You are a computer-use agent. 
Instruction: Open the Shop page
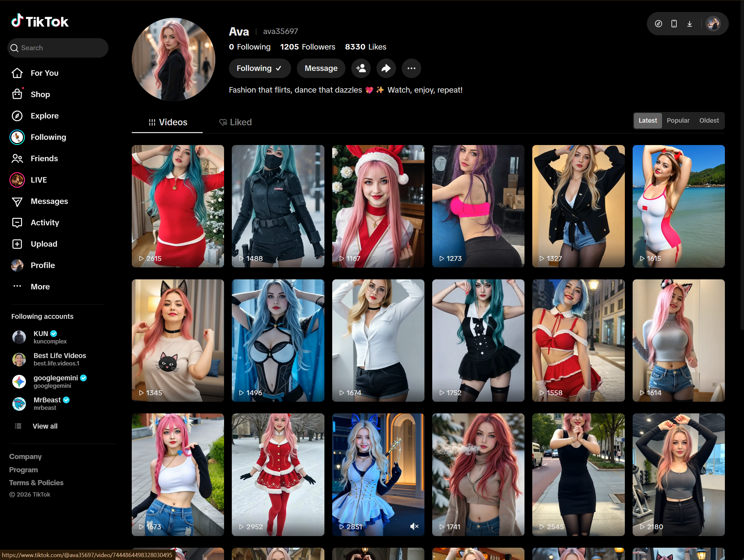coord(40,95)
